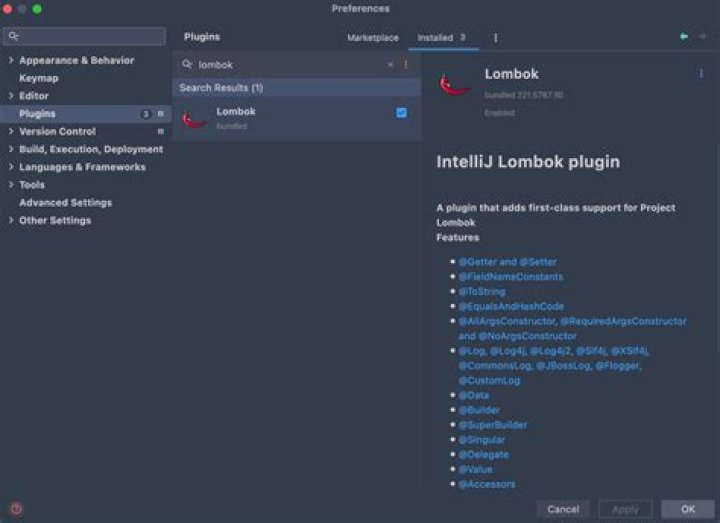Screen dimensions: 720x523
Task: Open the @FieldNameConstants link
Action: [511, 276]
